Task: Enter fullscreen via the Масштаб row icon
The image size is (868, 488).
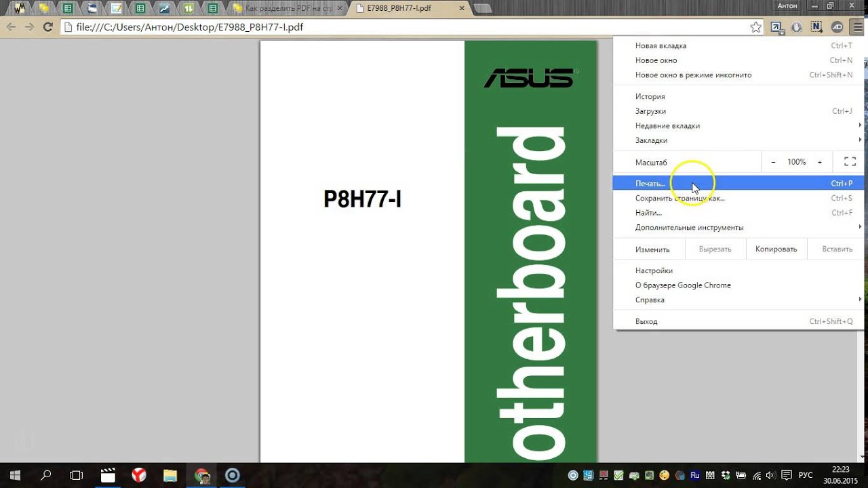Action: point(850,162)
